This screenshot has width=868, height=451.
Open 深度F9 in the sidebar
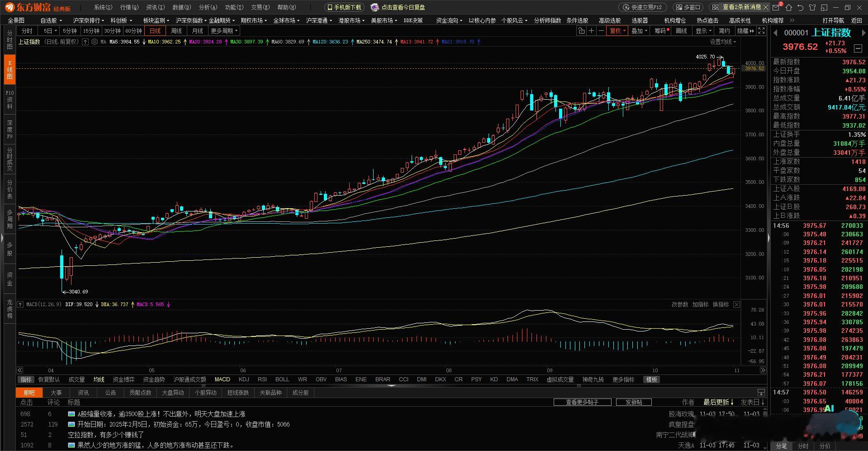point(9,130)
